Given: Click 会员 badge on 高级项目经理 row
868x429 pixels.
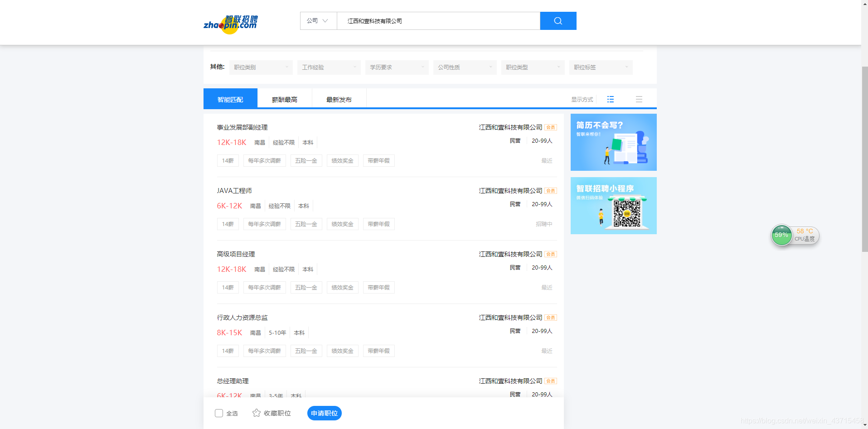Looking at the screenshot, I should (x=551, y=254).
